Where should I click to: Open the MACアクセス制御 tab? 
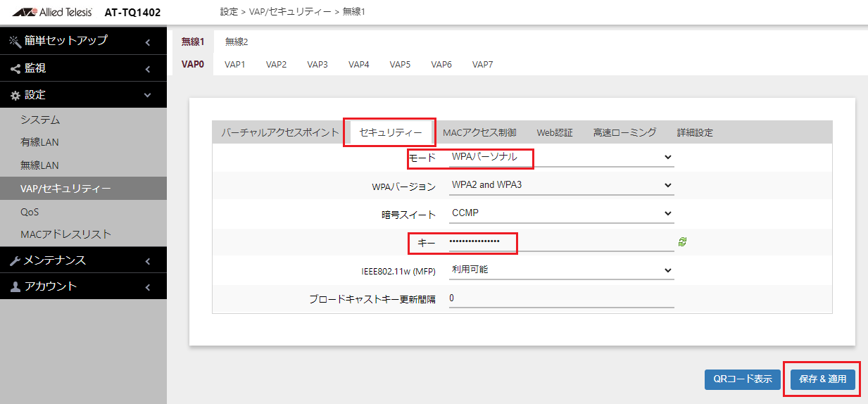[x=479, y=132]
